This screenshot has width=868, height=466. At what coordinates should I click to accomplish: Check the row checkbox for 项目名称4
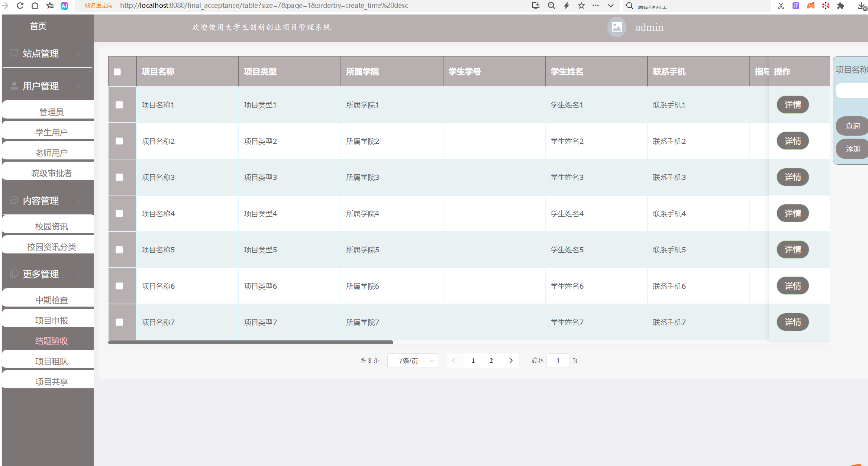[119, 213]
